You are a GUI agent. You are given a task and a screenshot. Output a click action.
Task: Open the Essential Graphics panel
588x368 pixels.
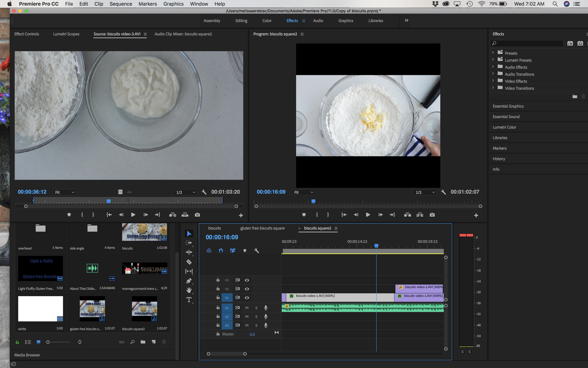tap(508, 106)
